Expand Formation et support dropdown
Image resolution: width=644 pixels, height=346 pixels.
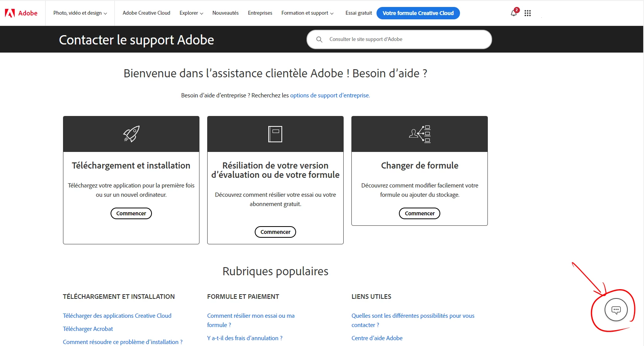pos(307,13)
